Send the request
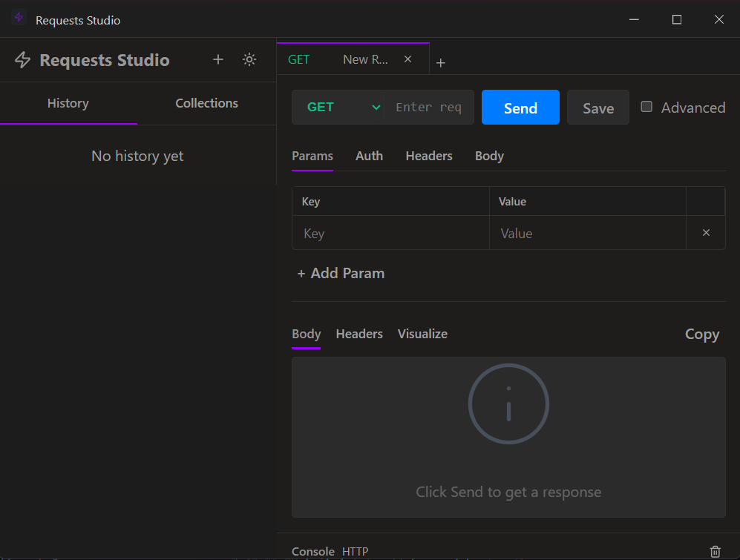This screenshot has width=740, height=560. 520,107
